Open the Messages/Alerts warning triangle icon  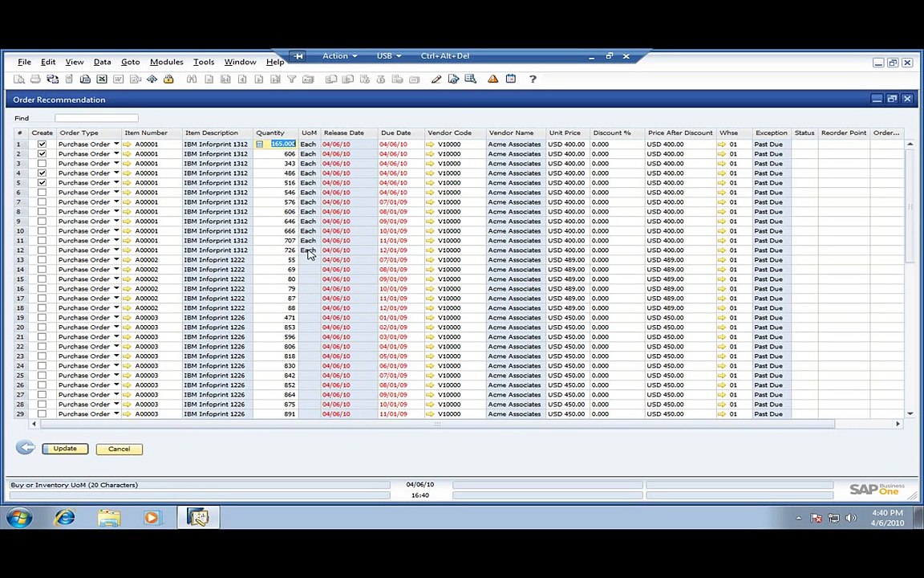(492, 79)
